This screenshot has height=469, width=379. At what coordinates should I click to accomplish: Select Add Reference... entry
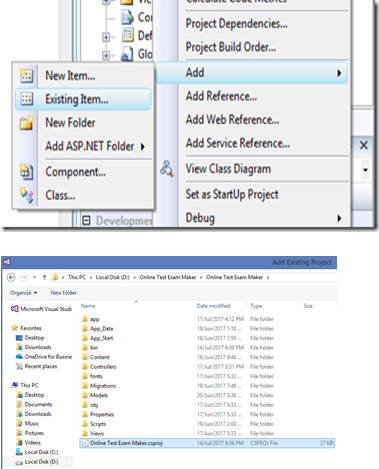pos(221,96)
